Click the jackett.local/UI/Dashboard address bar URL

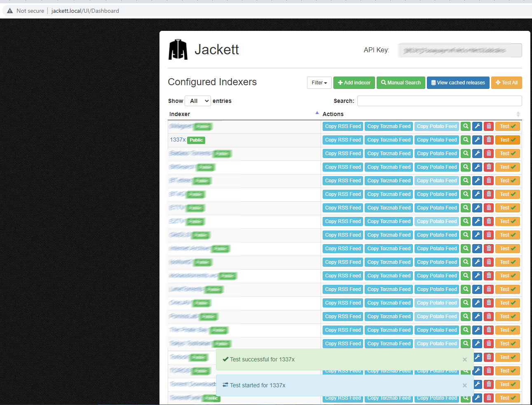[85, 11]
